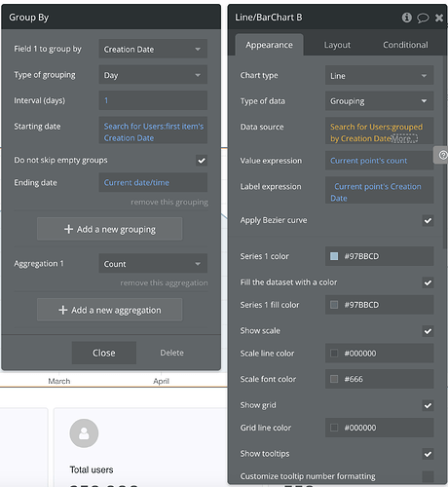Click the April label on chart axis
The height and width of the screenshot is (487, 448).
point(161,381)
